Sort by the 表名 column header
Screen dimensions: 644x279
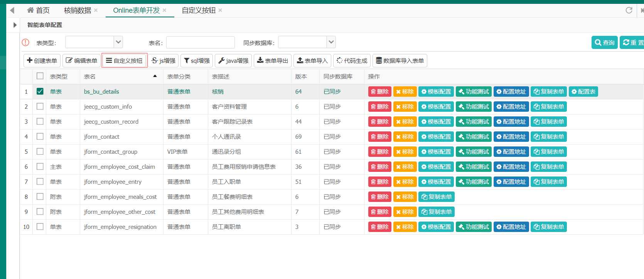[121, 76]
